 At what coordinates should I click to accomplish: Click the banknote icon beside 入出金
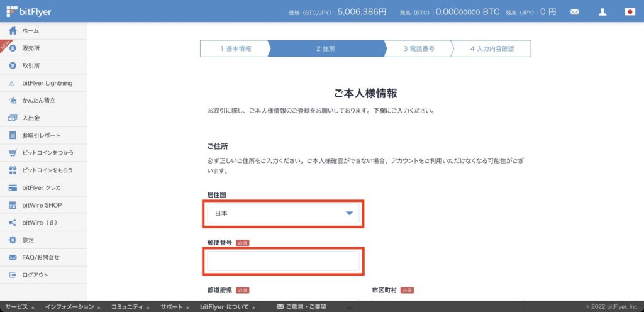point(13,118)
